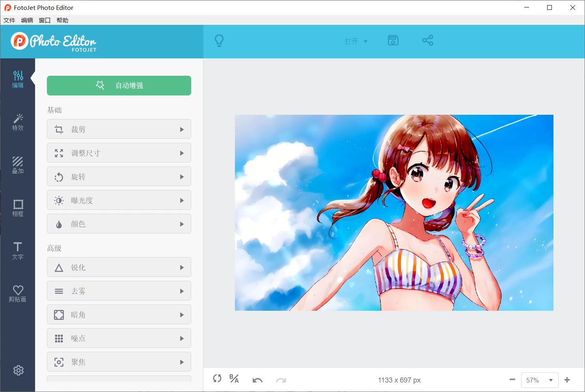This screenshot has width=585, height=392.
Task: Click the sharpen triangle icon beside 锐化
Action: (59, 268)
